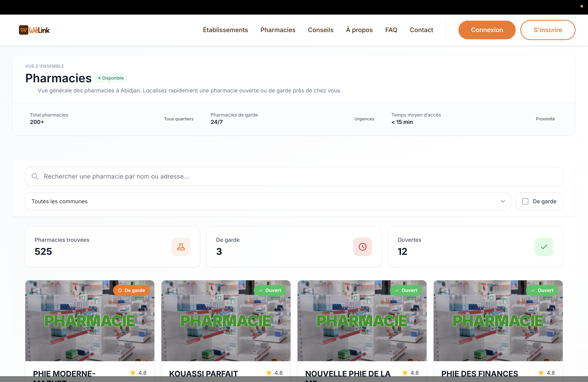Click the orange dot in top bar
588x382 pixels.
pos(582,6)
